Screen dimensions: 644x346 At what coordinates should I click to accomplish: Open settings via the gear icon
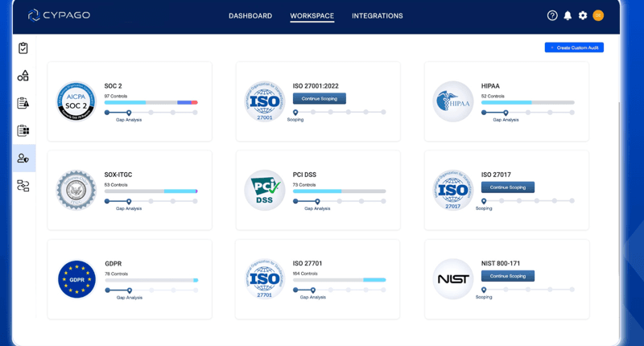point(583,15)
